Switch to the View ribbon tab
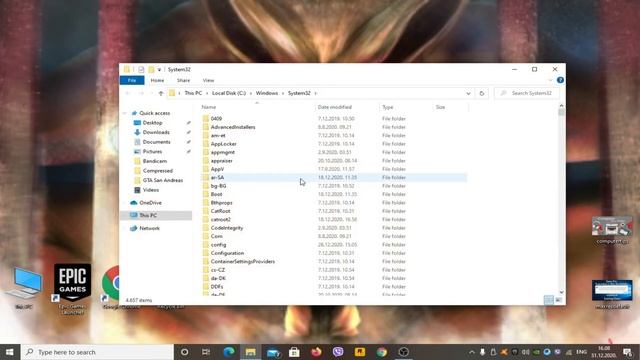The width and height of the screenshot is (640, 360). click(208, 80)
